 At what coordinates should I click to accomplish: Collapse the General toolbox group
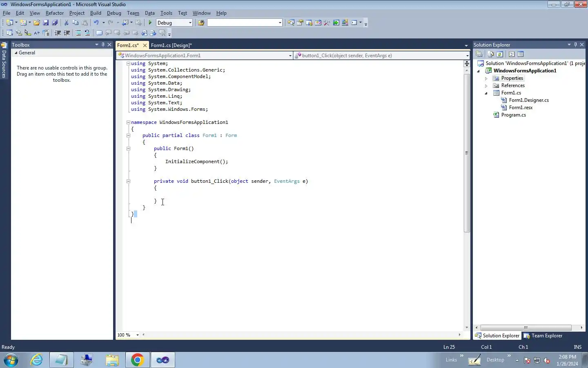[16, 53]
